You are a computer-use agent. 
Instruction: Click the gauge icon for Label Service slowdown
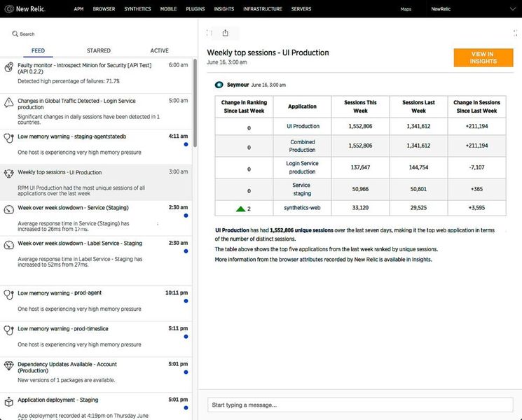(8, 245)
